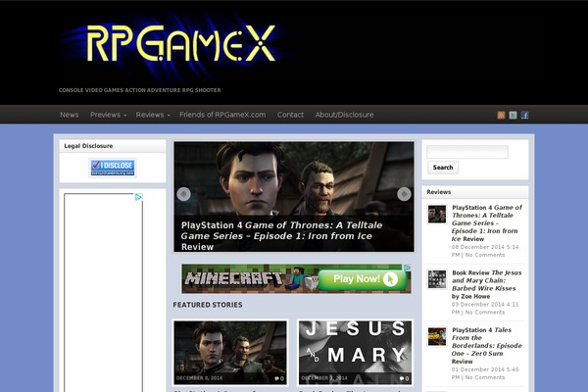Screen dimensions: 588x392
Task: Open slider headline Game of Thrones review
Action: coord(281,236)
